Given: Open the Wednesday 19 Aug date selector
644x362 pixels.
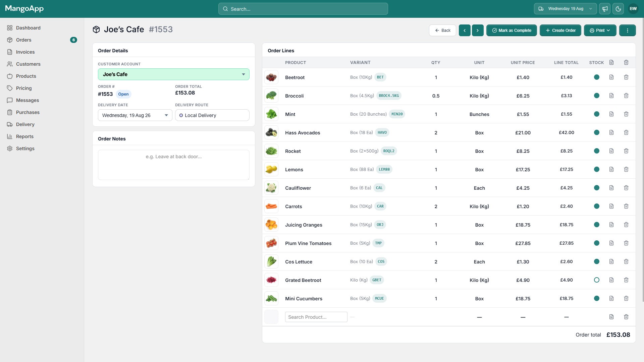Looking at the screenshot, I should 565,9.
